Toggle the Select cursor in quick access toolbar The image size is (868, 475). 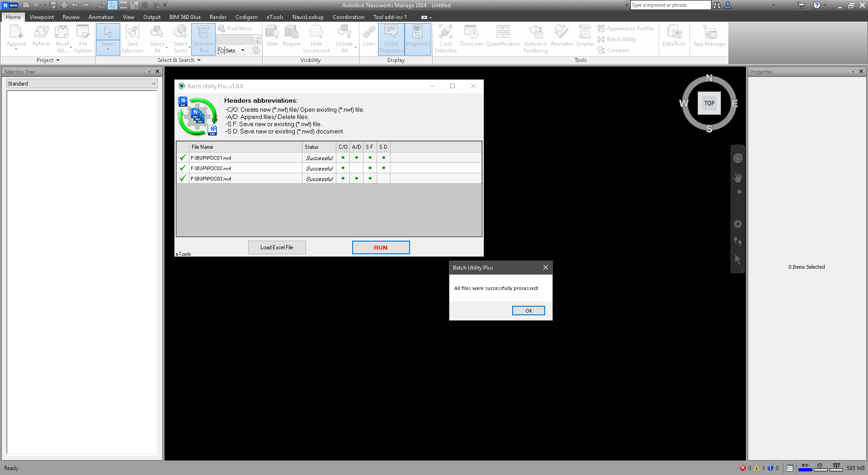pos(113,5)
